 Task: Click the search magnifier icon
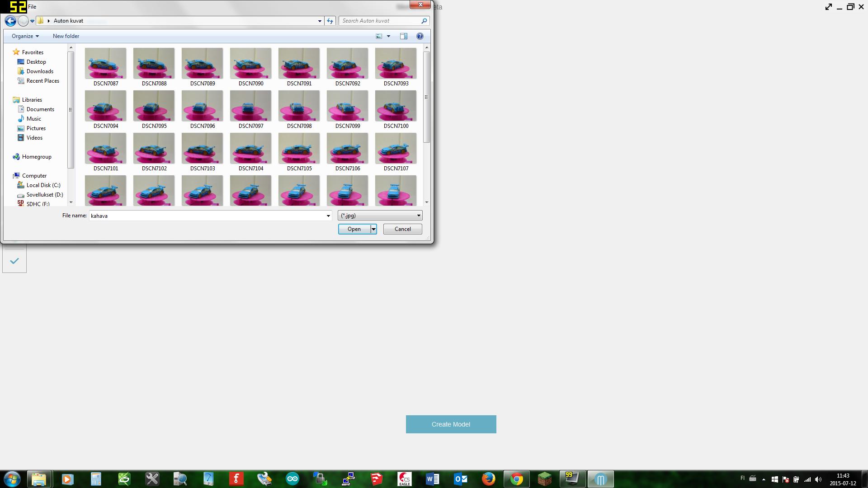coord(424,21)
